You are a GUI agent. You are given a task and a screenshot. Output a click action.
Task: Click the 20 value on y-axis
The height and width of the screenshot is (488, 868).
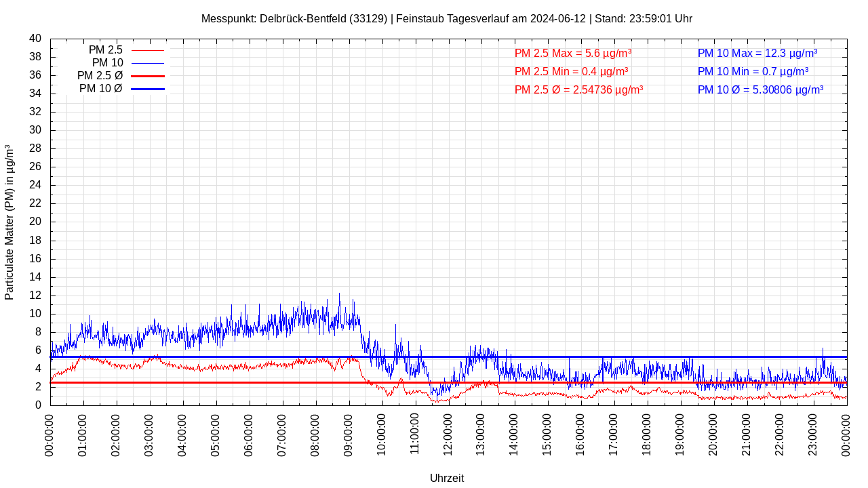(35, 222)
